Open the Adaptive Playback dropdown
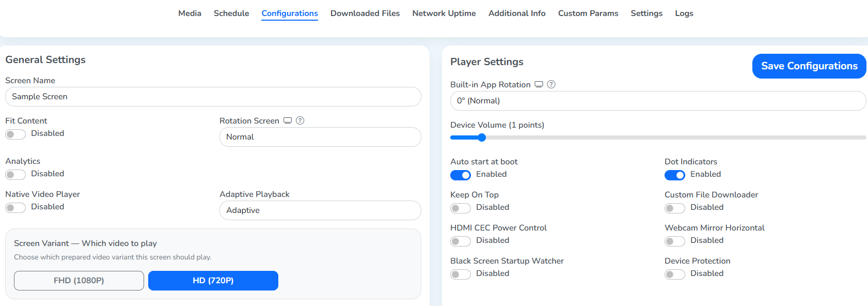Viewport: 868px width, 306px height. (320, 210)
